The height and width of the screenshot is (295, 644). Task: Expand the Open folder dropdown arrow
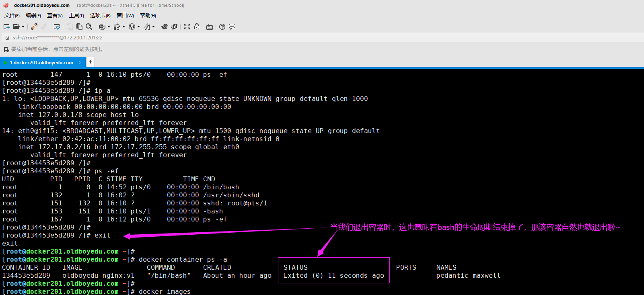click(23, 27)
